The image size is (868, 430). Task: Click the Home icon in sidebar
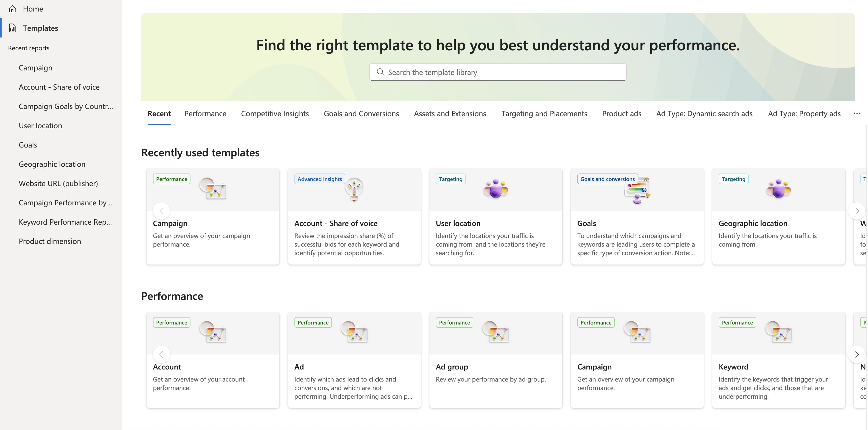(13, 9)
